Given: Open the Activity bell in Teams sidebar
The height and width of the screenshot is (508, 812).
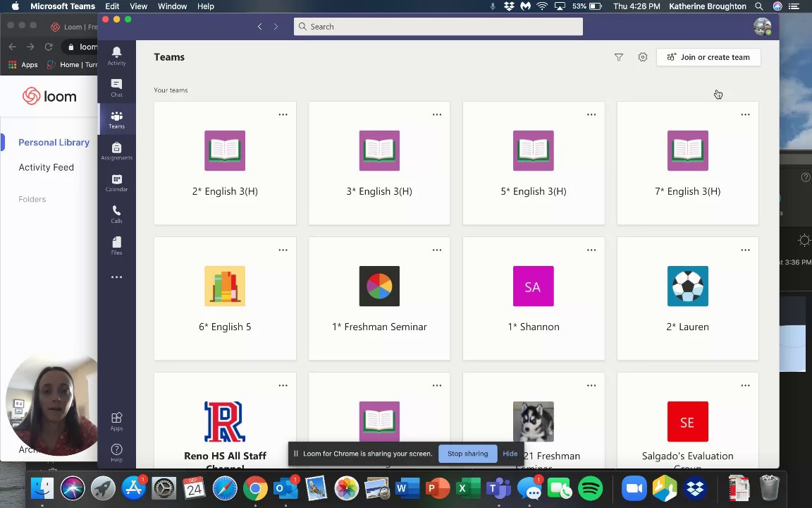Looking at the screenshot, I should click(x=116, y=56).
